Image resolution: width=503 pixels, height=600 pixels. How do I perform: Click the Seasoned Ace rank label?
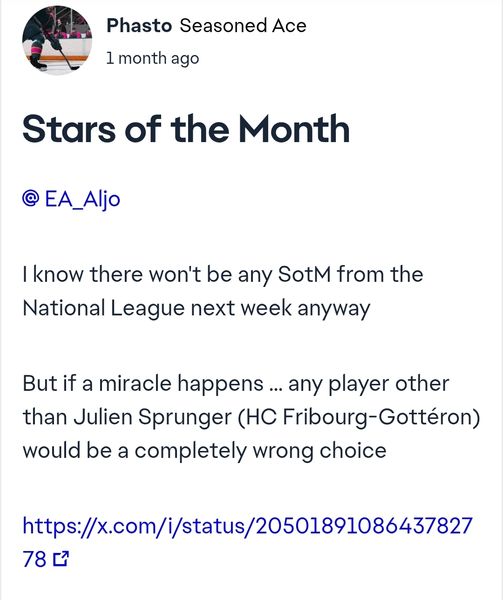[x=243, y=26]
